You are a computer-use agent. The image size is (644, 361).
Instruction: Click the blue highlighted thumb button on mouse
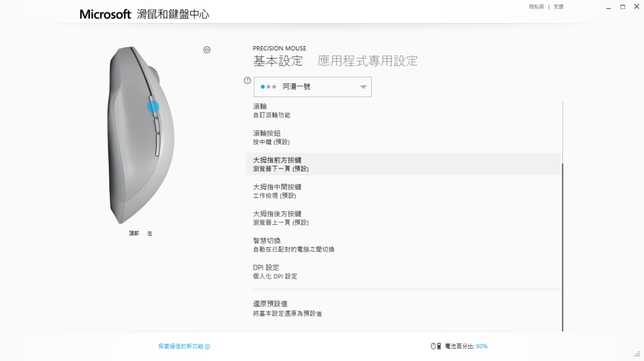(x=153, y=107)
